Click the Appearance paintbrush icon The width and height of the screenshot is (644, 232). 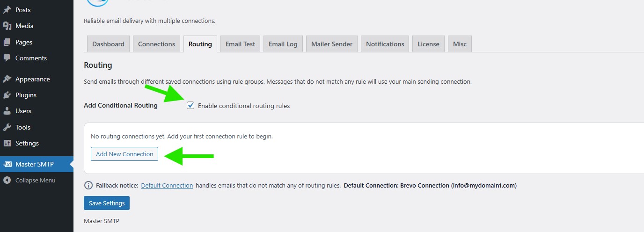click(7, 79)
